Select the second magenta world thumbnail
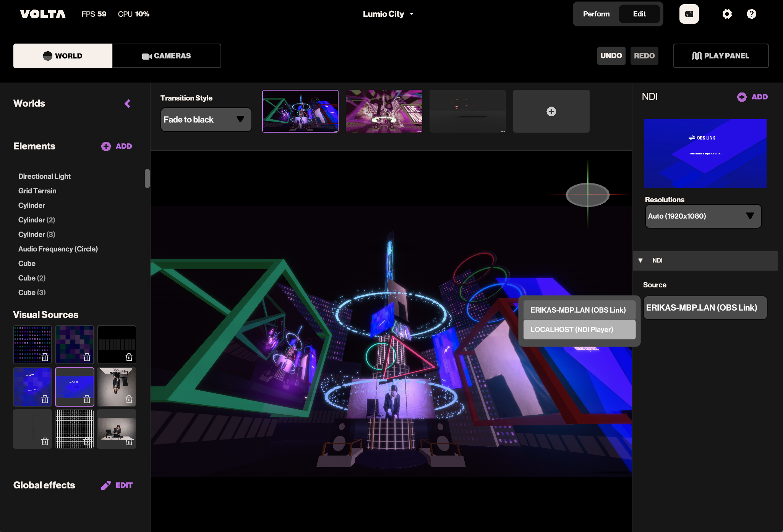 (x=384, y=111)
